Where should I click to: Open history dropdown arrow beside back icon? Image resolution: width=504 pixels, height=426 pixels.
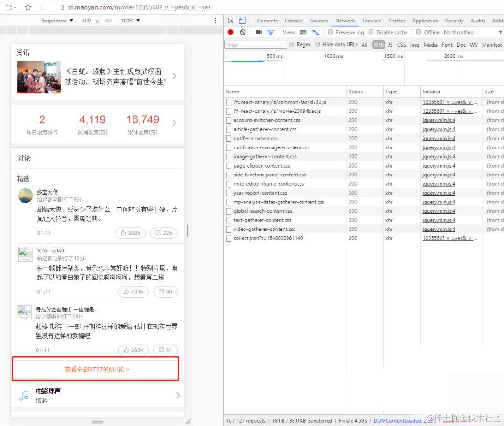coord(15,7)
